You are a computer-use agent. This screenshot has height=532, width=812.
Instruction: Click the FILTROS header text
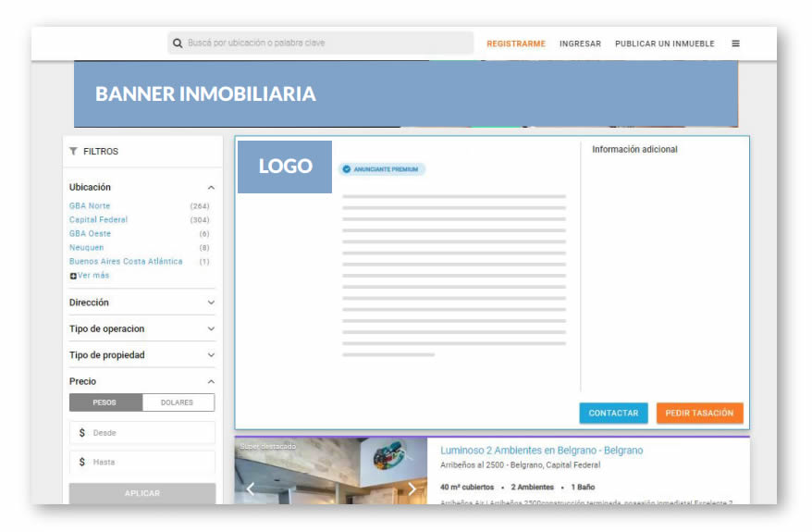click(101, 151)
